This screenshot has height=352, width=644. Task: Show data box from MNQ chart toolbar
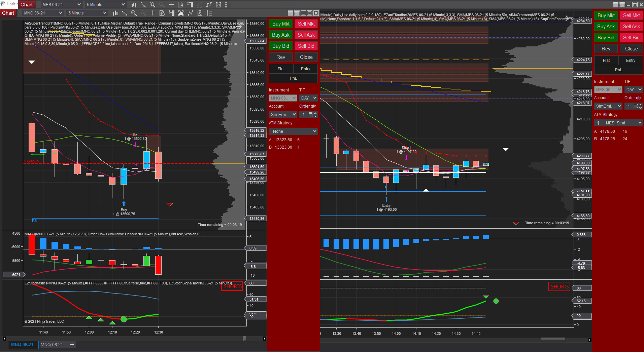click(x=162, y=13)
